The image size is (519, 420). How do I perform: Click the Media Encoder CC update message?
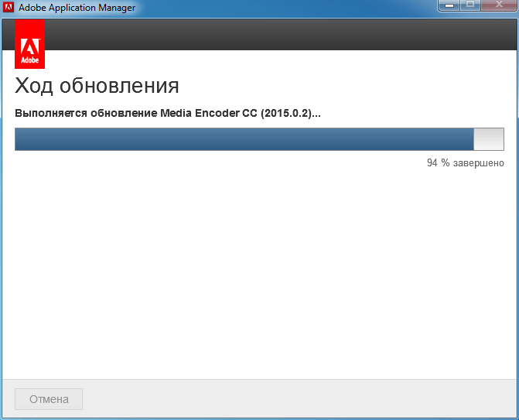(168, 113)
